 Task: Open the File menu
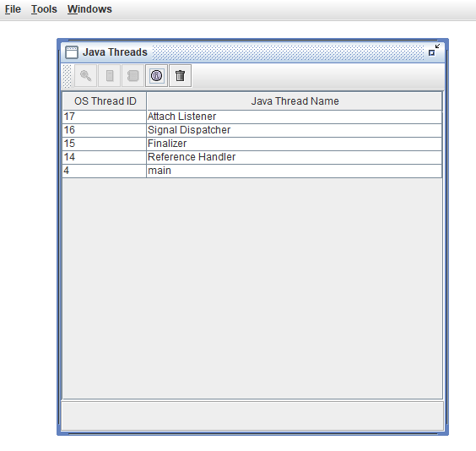13,9
